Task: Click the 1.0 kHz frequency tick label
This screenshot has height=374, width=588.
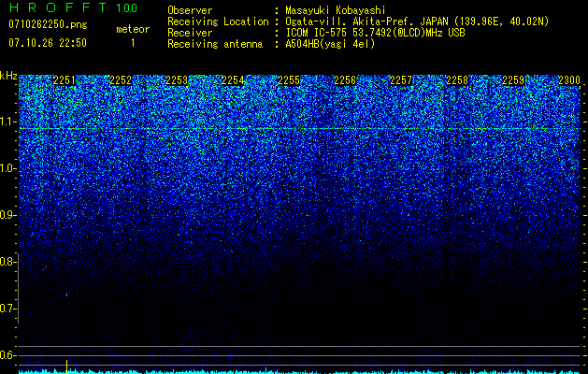Action: (x=7, y=168)
